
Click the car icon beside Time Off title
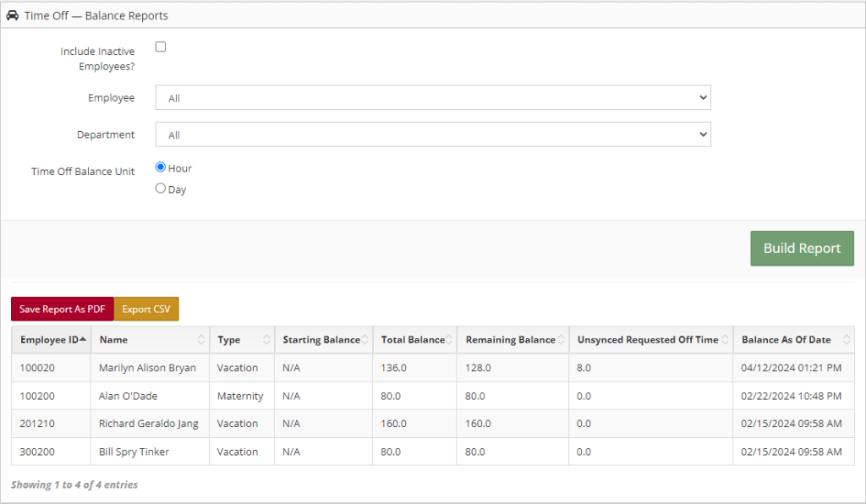click(12, 15)
